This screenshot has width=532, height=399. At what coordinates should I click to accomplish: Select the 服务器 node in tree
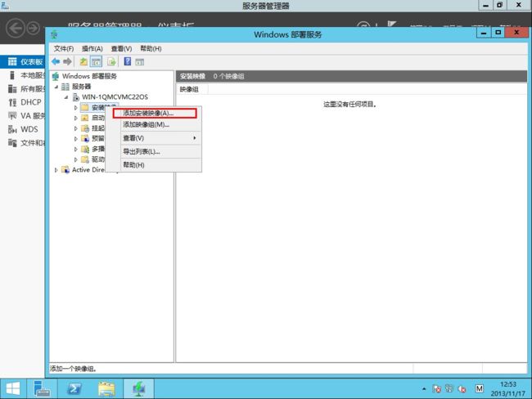coord(81,87)
